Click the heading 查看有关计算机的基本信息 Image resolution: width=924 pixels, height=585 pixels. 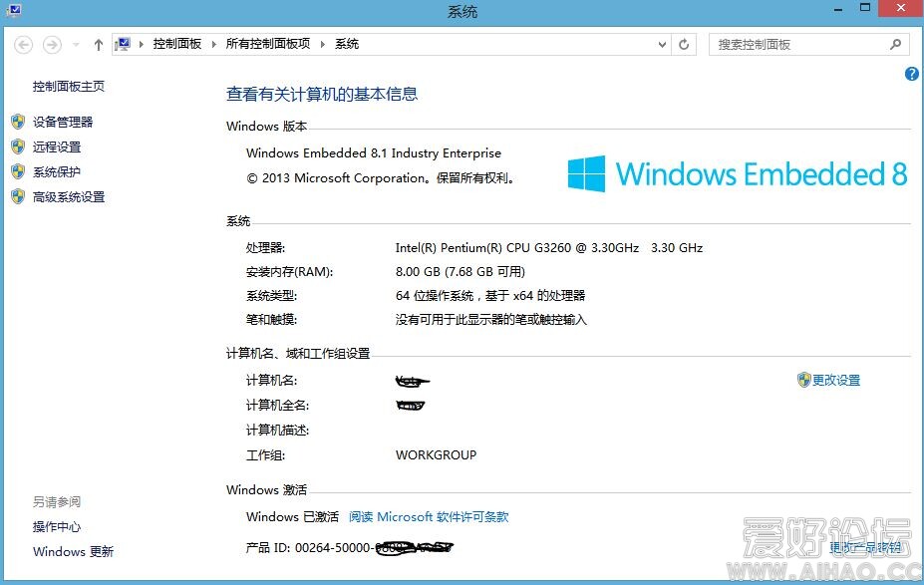(x=322, y=95)
